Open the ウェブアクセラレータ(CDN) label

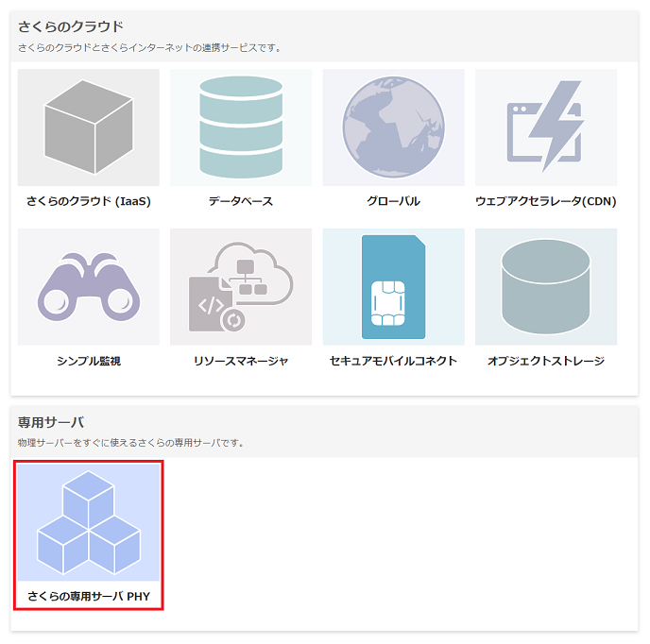pos(546,201)
